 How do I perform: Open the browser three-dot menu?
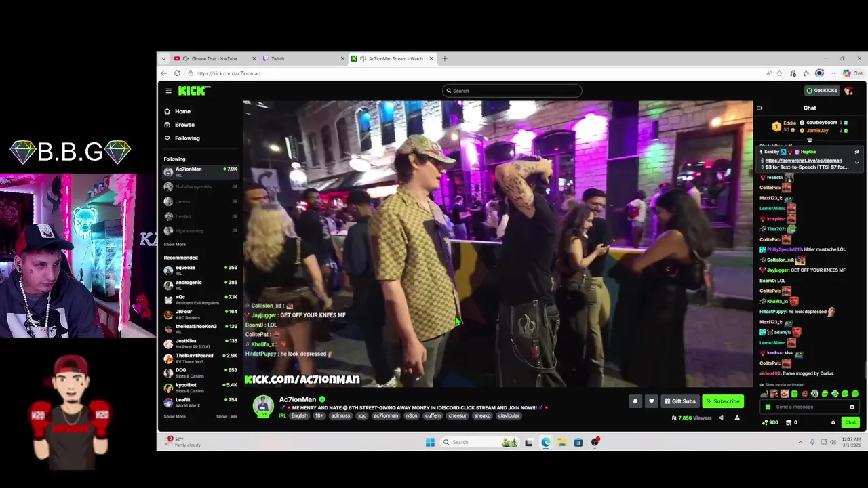tap(833, 73)
